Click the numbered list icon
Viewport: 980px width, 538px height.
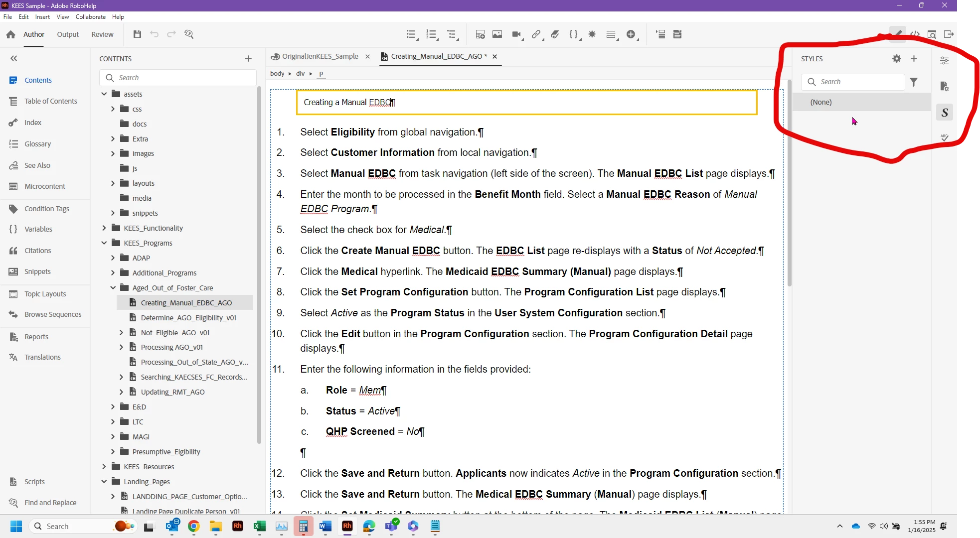coord(431,34)
